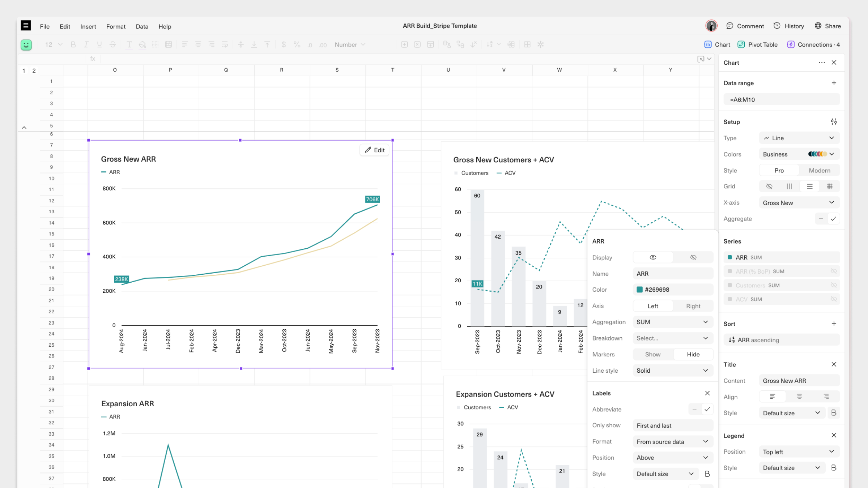Expand the X-axis Gross New dropdown
Image resolution: width=868 pixels, height=488 pixels.
click(x=799, y=203)
